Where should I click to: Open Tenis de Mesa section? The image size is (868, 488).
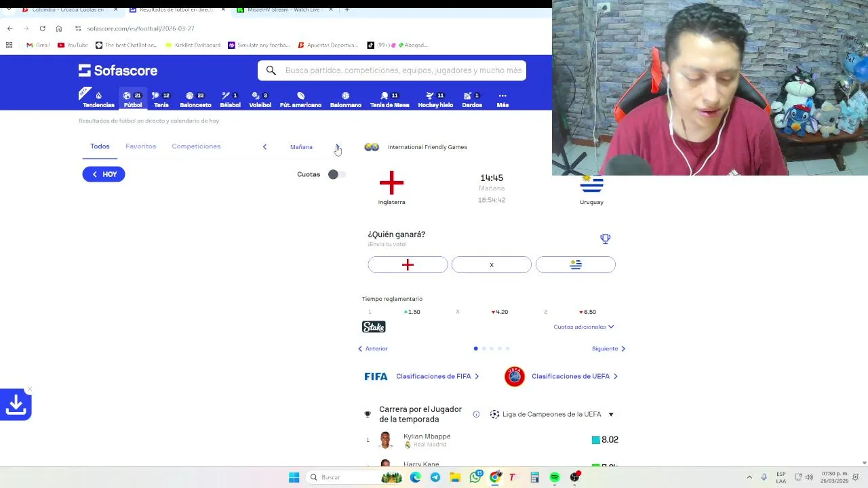[x=389, y=100]
